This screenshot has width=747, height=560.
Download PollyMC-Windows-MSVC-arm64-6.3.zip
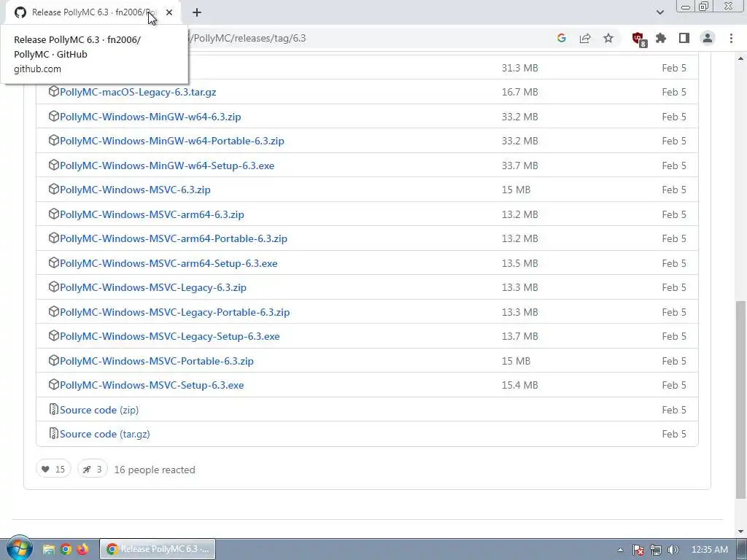click(x=152, y=214)
